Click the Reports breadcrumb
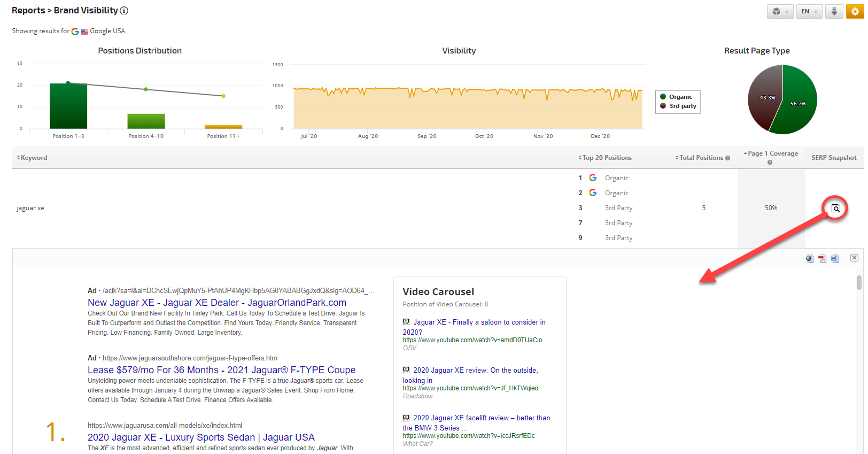The height and width of the screenshot is (454, 868). point(28,11)
